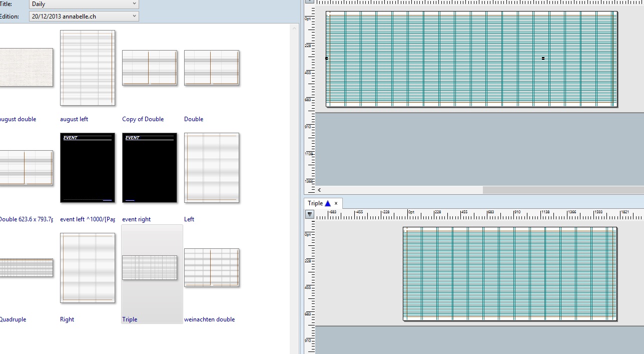This screenshot has height=354, width=644.
Task: Open the ruler origin menu in Triple view
Action: click(x=310, y=214)
